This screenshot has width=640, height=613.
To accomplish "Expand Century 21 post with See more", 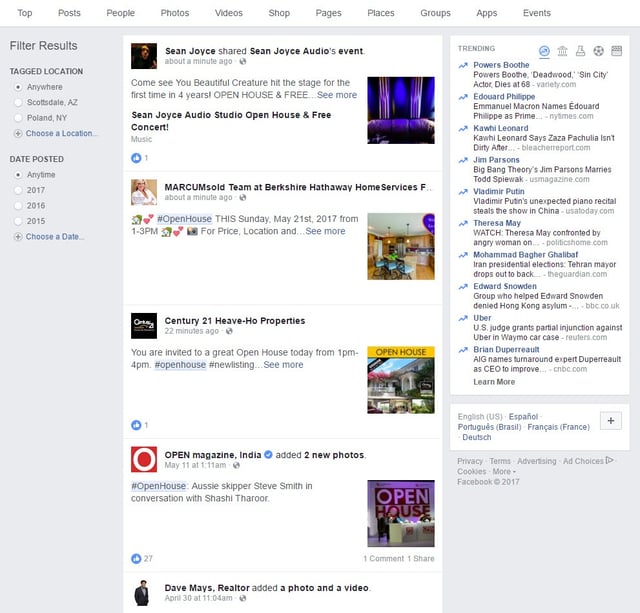I will point(283,365).
